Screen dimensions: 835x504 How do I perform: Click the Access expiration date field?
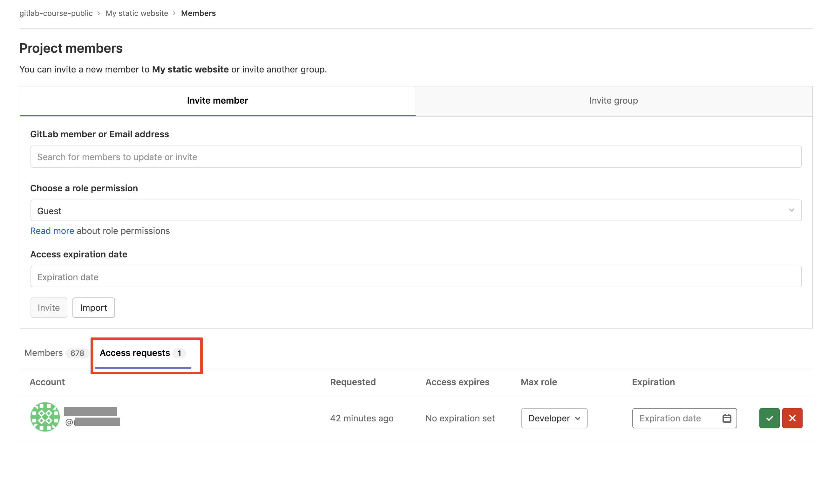pyautogui.click(x=416, y=276)
